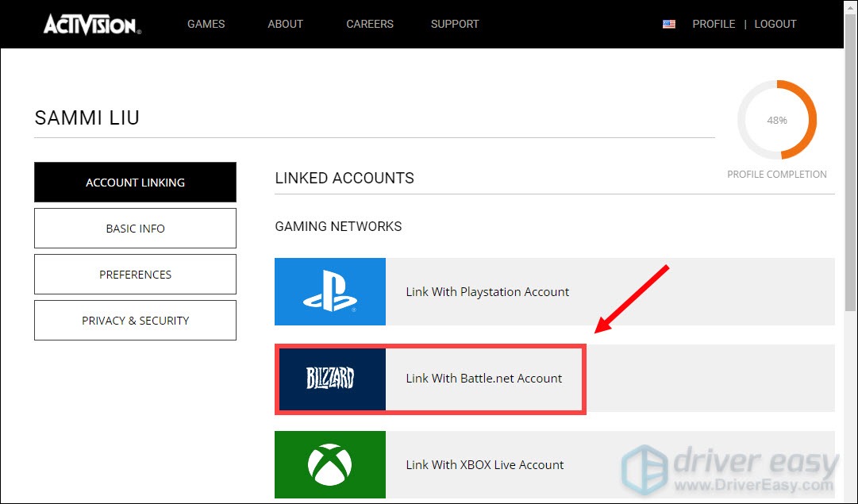Open PRIVACY & SECURITY section
858x504 pixels.
(x=135, y=320)
